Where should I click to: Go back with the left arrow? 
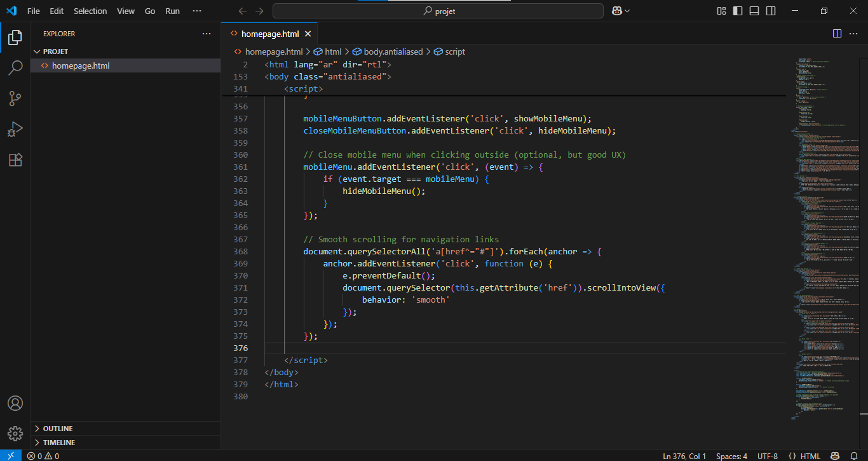click(242, 11)
